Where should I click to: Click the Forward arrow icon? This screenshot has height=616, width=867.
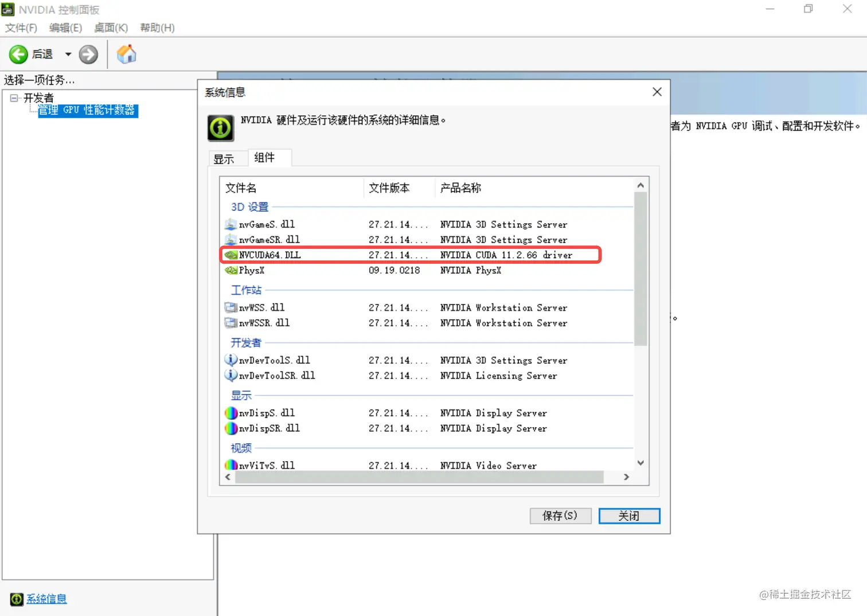tap(88, 54)
